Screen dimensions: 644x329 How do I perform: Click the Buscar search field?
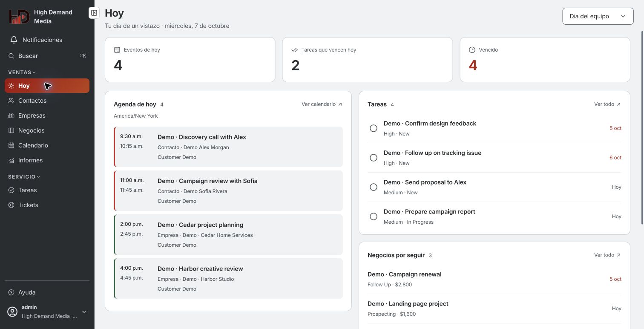pyautogui.click(x=47, y=56)
